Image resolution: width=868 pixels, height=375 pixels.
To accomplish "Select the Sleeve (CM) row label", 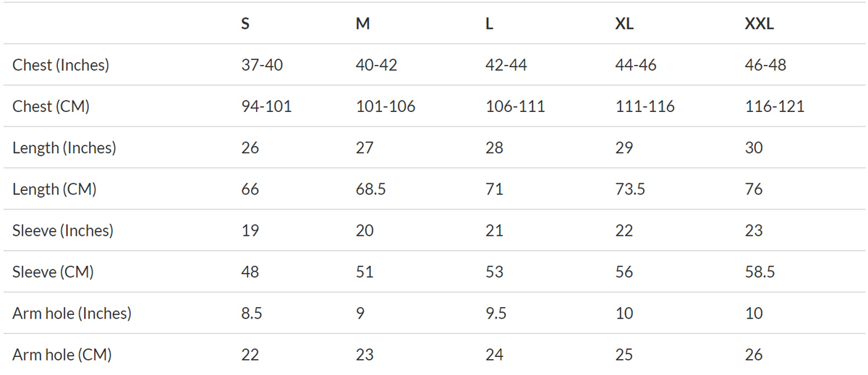I will 53,272.
